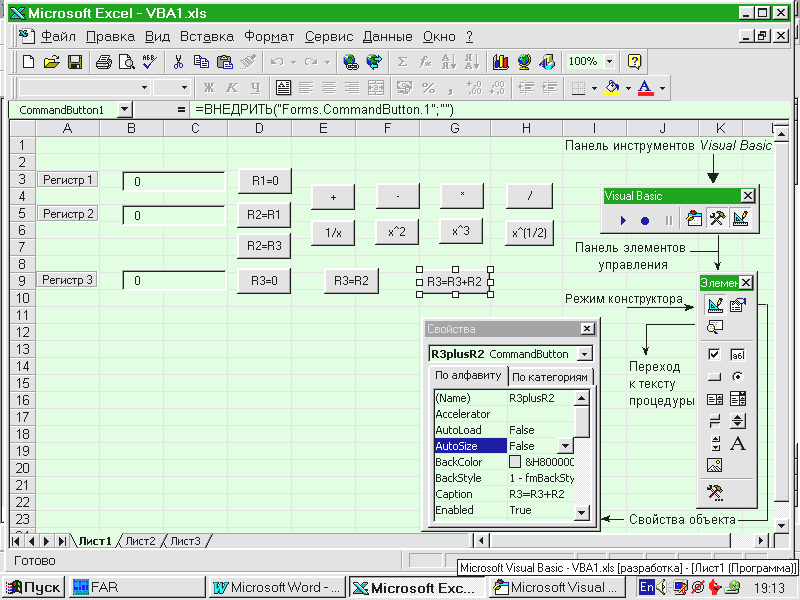The height and width of the screenshot is (600, 800).
Task: Click the x^(1/2) command button
Action: pyautogui.click(x=529, y=233)
